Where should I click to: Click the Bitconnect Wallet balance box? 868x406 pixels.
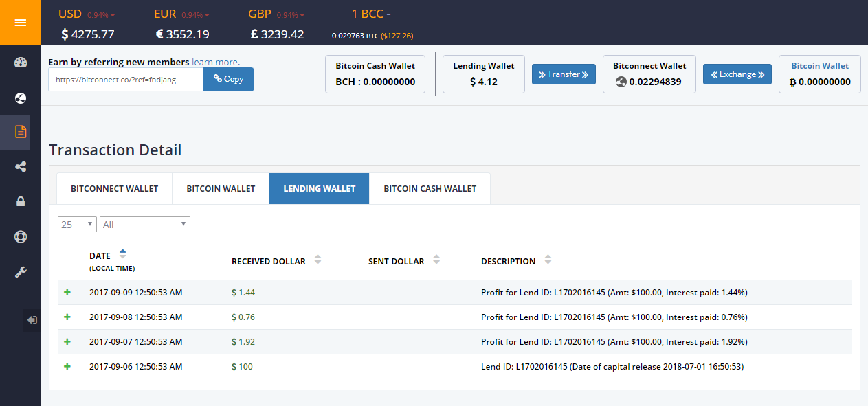tap(649, 74)
